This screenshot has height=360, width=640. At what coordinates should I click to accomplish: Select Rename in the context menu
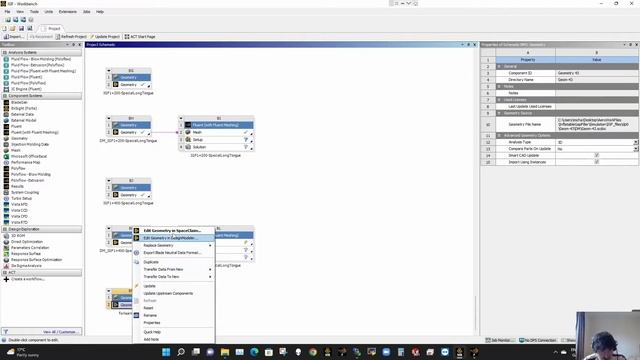pos(150,316)
